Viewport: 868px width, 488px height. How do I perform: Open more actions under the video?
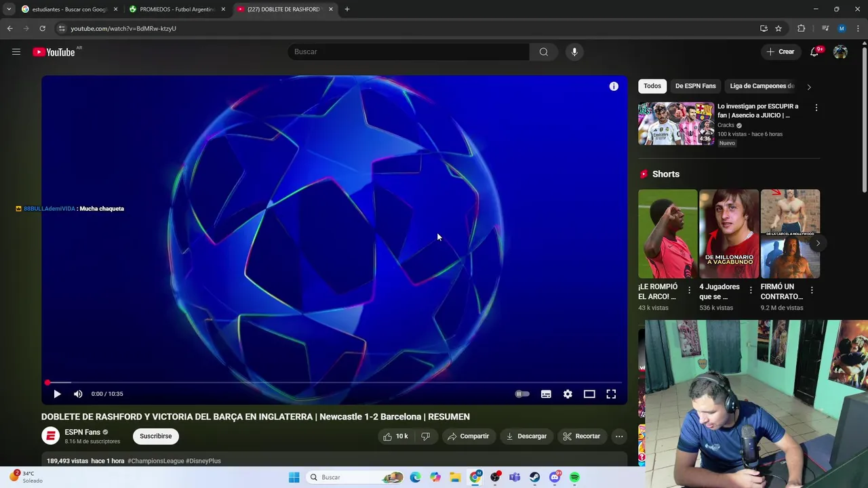click(619, 436)
